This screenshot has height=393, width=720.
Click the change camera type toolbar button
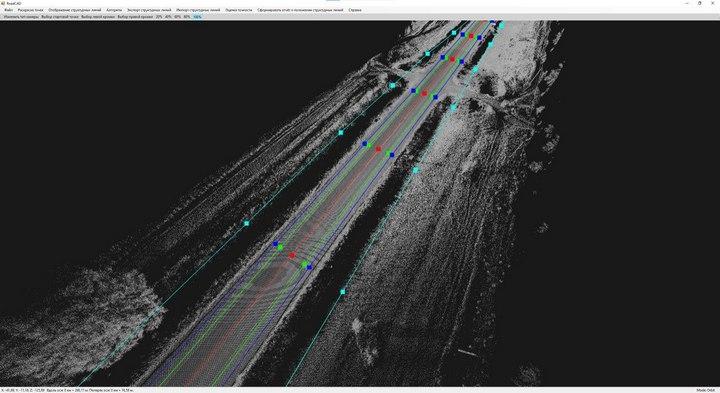click(x=21, y=17)
